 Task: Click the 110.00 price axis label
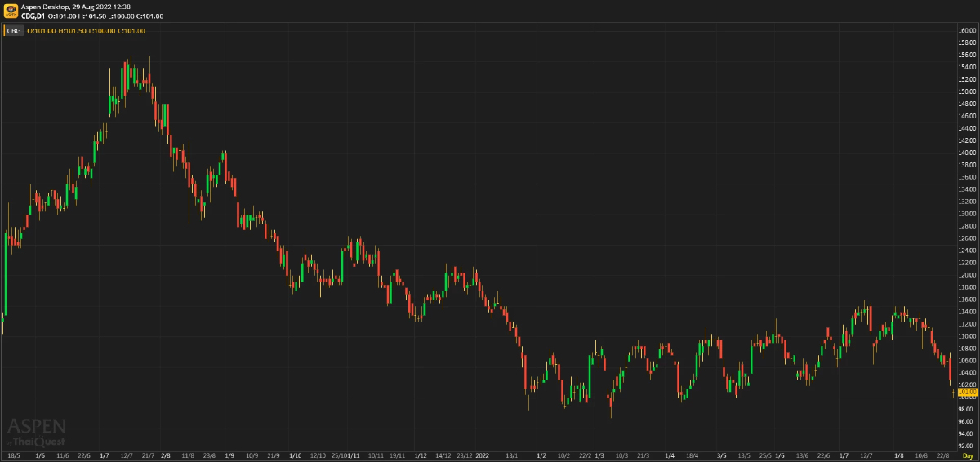[x=967, y=336]
